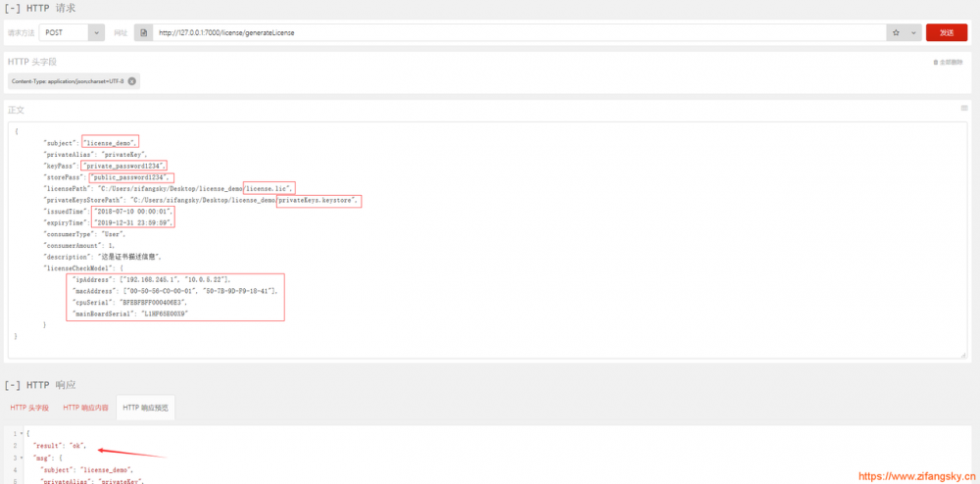The height and width of the screenshot is (484, 980).
Task: Collapse the HTTP 请求 section
Action: pos(13,8)
